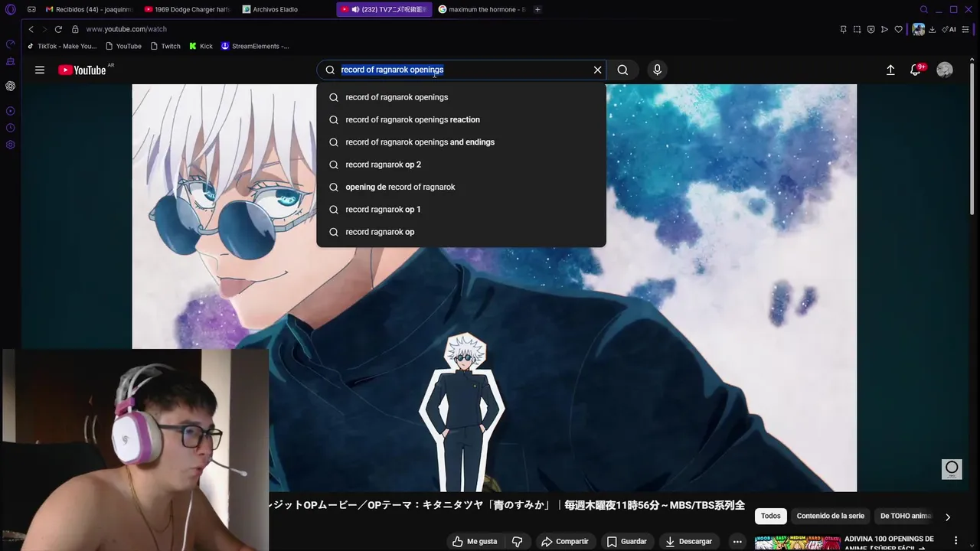
Task: Choose the last suggestion "record ragnarok op"
Action: pos(461,232)
